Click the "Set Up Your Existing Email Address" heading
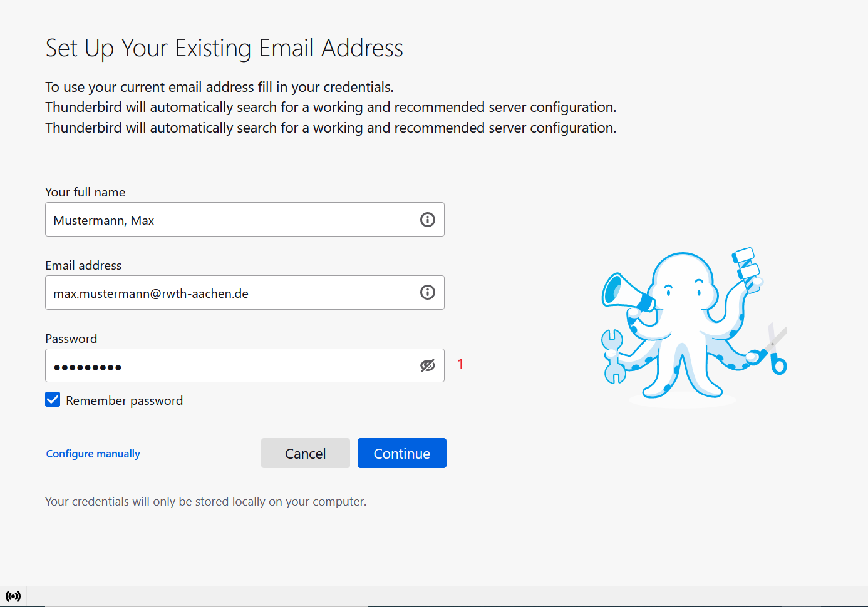Viewport: 868px width, 607px height. pyautogui.click(x=224, y=48)
